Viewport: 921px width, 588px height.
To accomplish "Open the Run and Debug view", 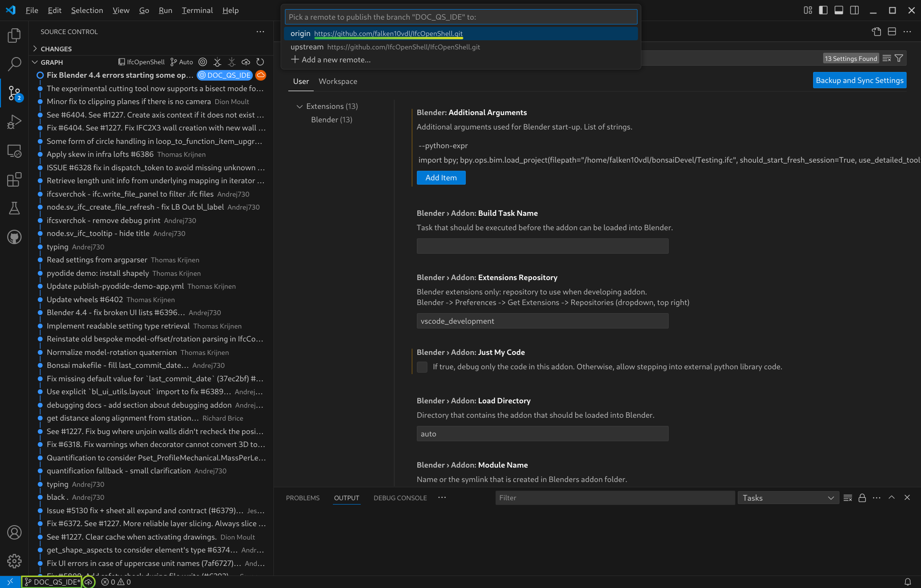I will pyautogui.click(x=14, y=122).
